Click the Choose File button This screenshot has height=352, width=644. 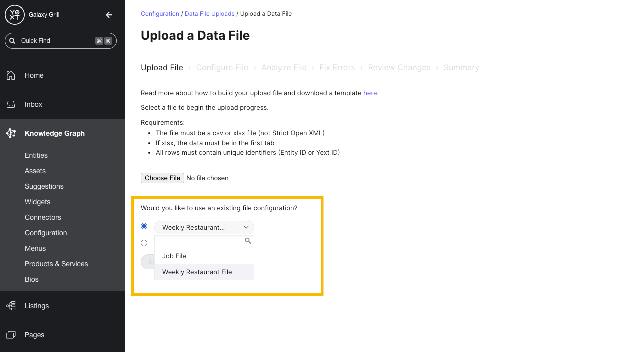(162, 178)
